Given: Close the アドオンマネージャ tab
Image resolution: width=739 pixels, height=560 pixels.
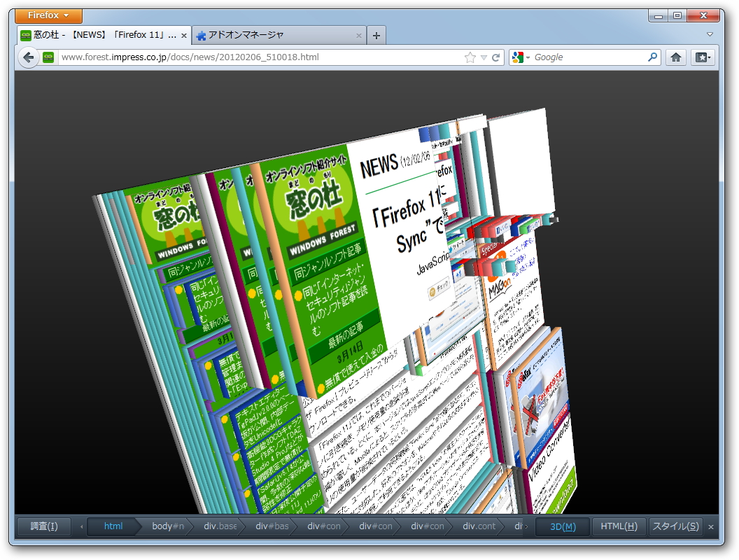Looking at the screenshot, I should click(359, 36).
